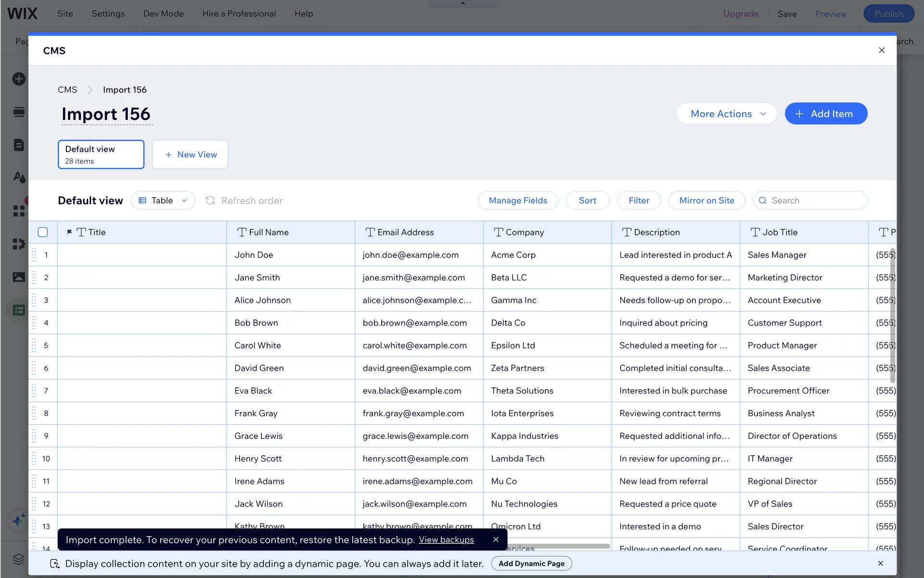Image resolution: width=924 pixels, height=578 pixels.
Task: Open the Dev Mode menu
Action: point(163,13)
